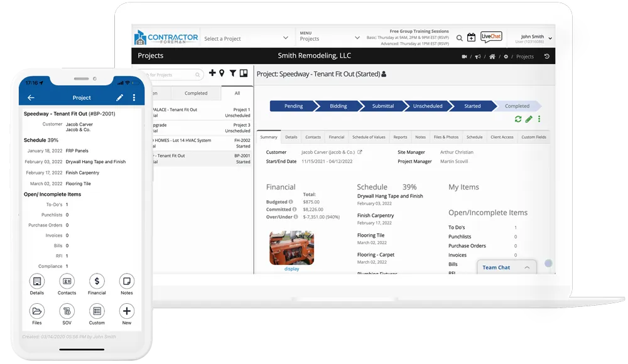The height and width of the screenshot is (364, 628).
Task: Click the Projects breadcrumb link
Action: pos(524,57)
